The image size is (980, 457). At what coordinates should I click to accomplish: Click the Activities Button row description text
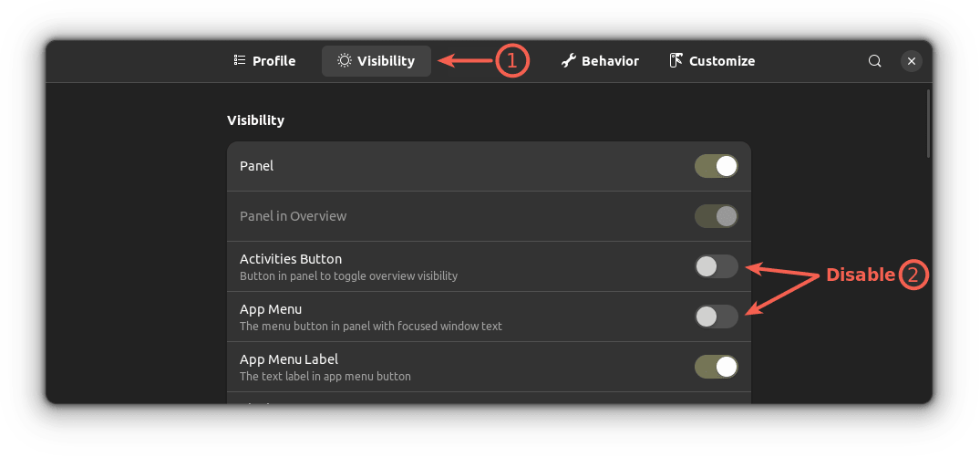pyautogui.click(x=348, y=275)
